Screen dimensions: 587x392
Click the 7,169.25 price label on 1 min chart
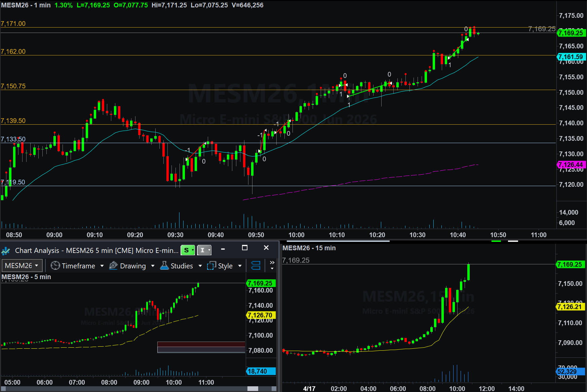tap(571, 33)
